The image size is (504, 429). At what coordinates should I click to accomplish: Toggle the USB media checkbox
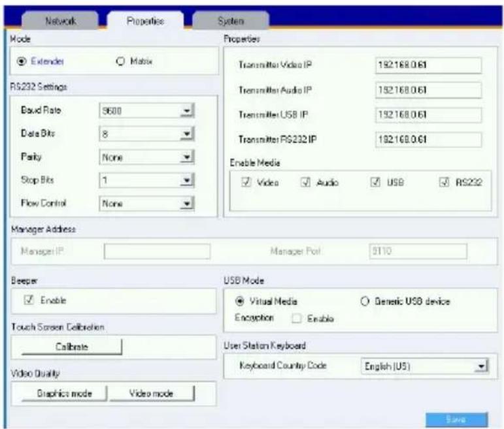(375, 182)
